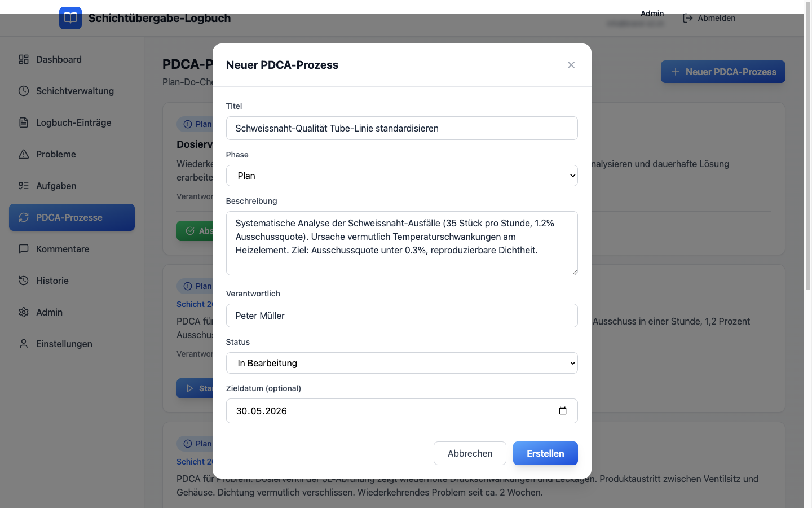Open the Einstellungen menu item
Screen dimensions: 812x508
tap(64, 344)
